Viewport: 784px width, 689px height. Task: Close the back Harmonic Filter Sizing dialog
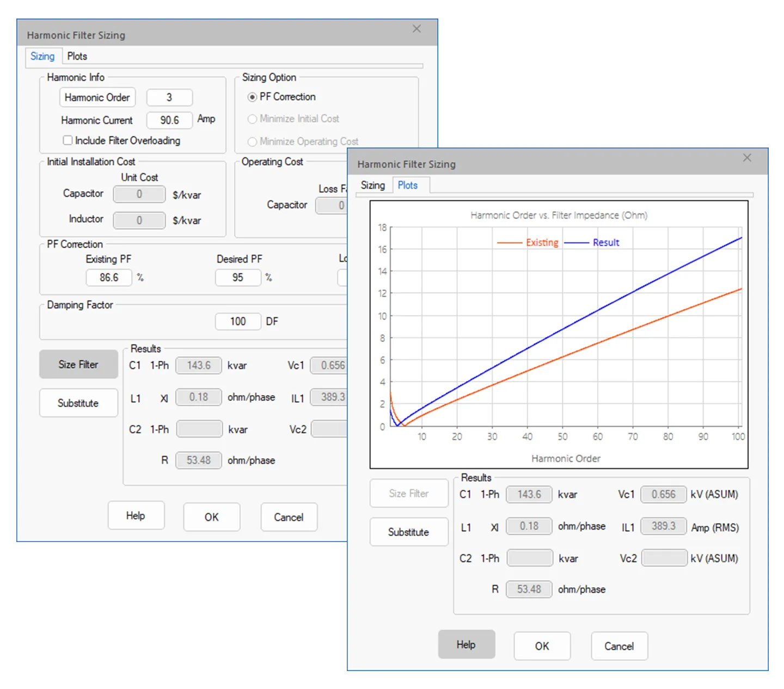pos(416,29)
